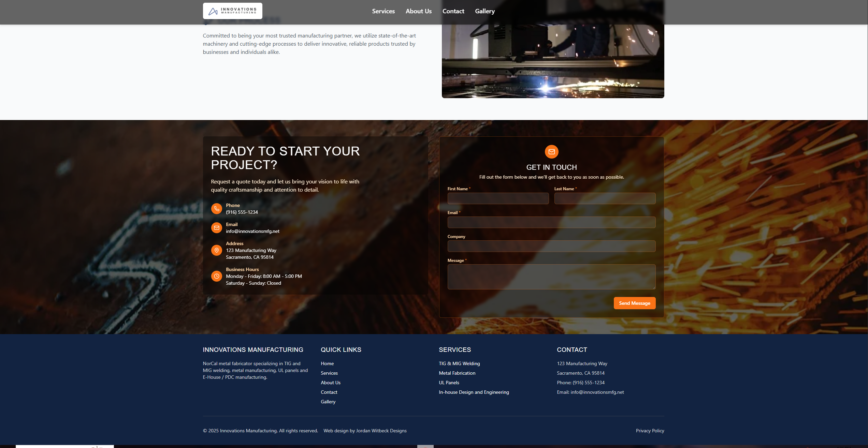Follow the Jordan Witbeck Designs credit link
Viewport: 868px width, 448px height.
click(x=381, y=431)
